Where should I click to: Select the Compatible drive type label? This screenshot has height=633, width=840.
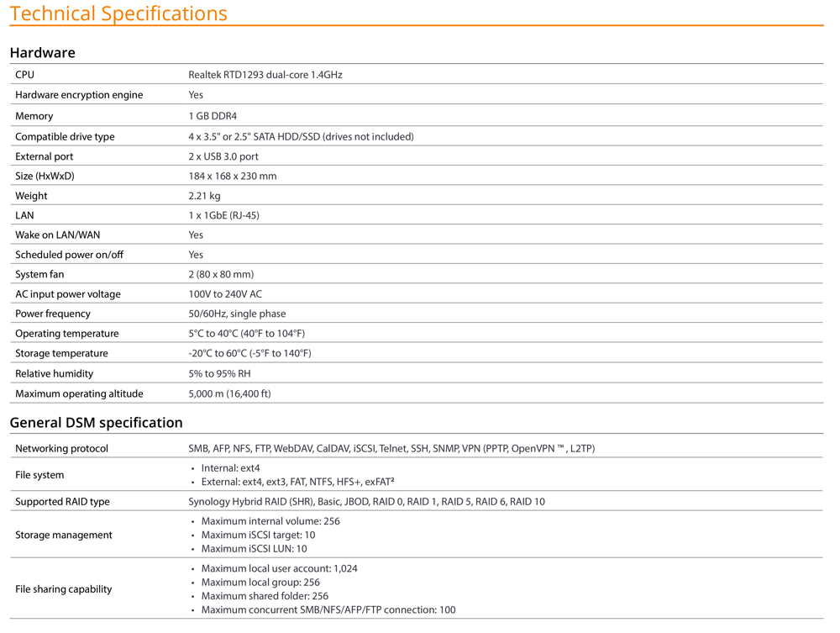tap(65, 136)
